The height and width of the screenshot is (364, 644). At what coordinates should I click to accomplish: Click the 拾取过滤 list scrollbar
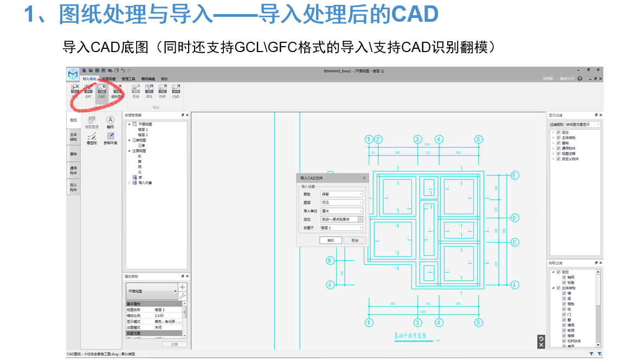click(x=598, y=308)
